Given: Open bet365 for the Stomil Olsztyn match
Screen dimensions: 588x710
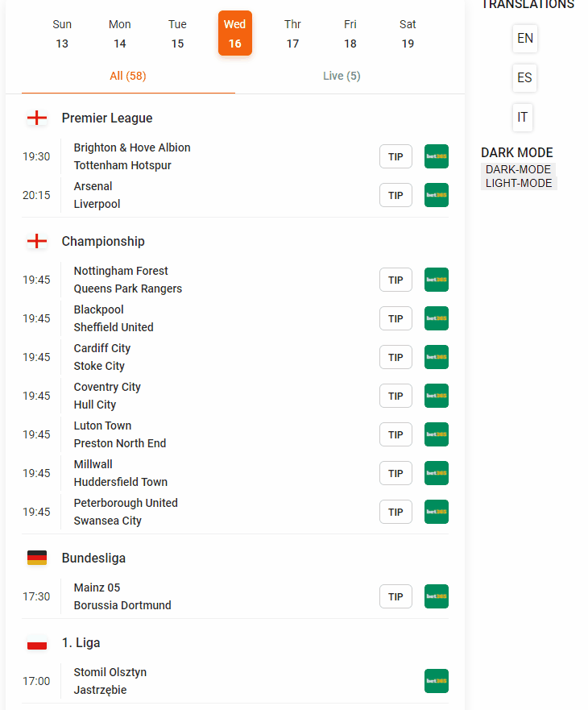Looking at the screenshot, I should pyautogui.click(x=436, y=681).
